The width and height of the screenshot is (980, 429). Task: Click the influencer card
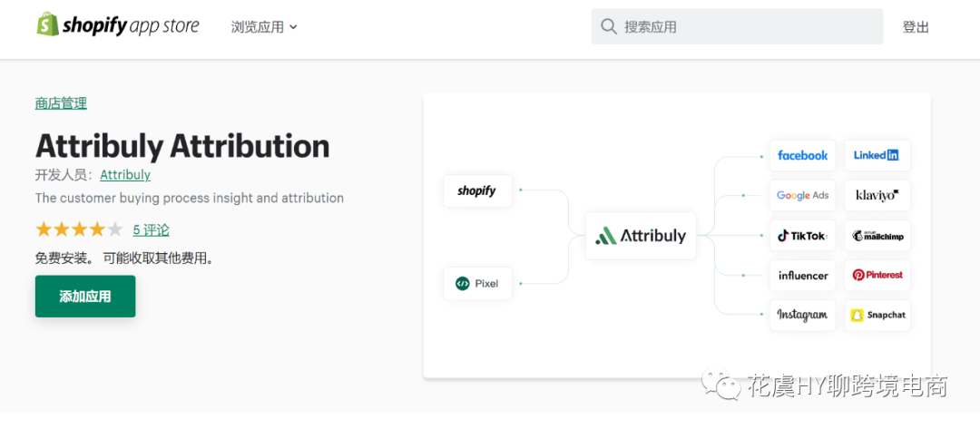point(802,276)
